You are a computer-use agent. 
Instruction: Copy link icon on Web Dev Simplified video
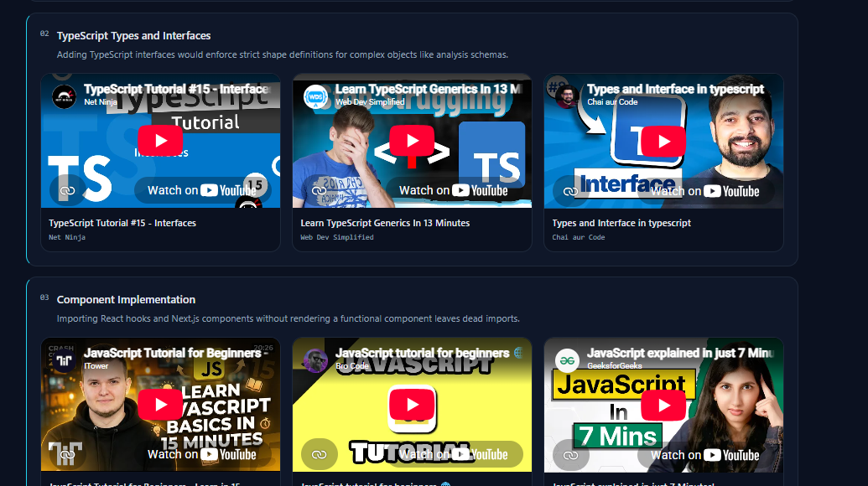(x=319, y=191)
